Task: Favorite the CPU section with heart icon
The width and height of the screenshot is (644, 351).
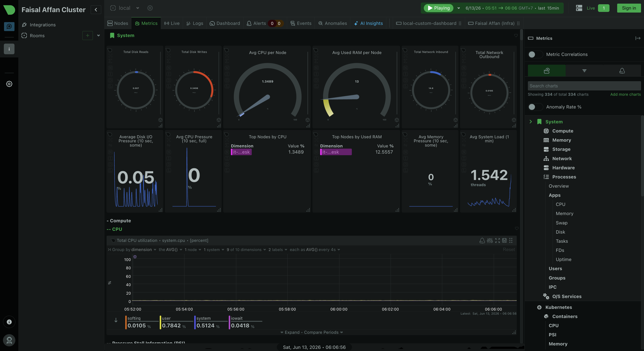Action: click(x=517, y=228)
